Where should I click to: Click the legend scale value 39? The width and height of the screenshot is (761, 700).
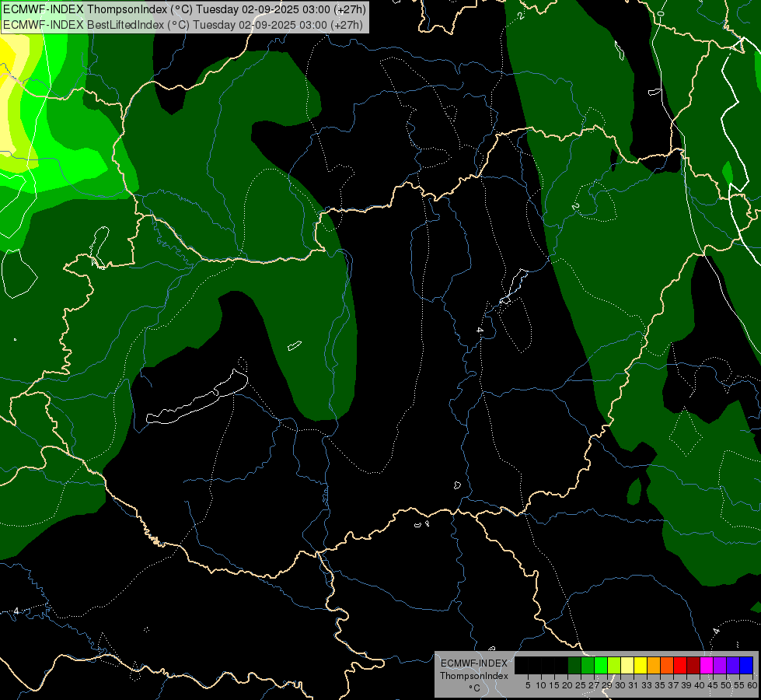click(686, 685)
